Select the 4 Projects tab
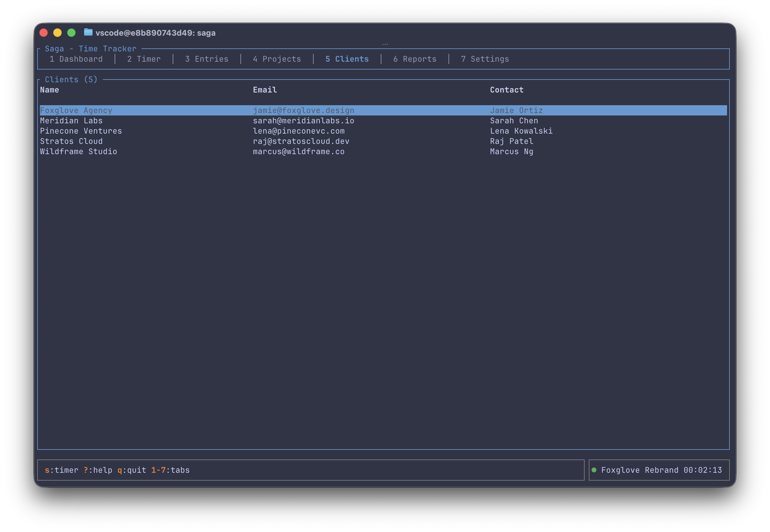770x532 pixels. pyautogui.click(x=277, y=59)
